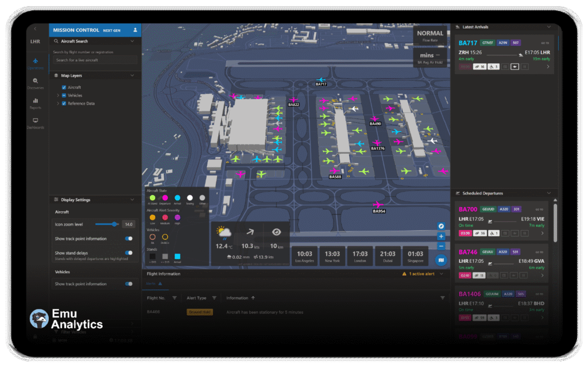The width and height of the screenshot is (588, 369).
Task: Collapse the Display Settings section
Action: pos(132,200)
